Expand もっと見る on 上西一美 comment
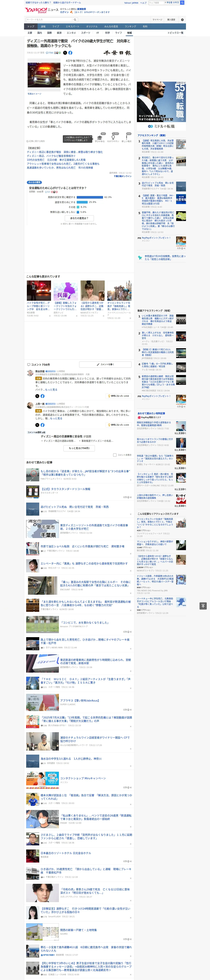 [56, 418]
